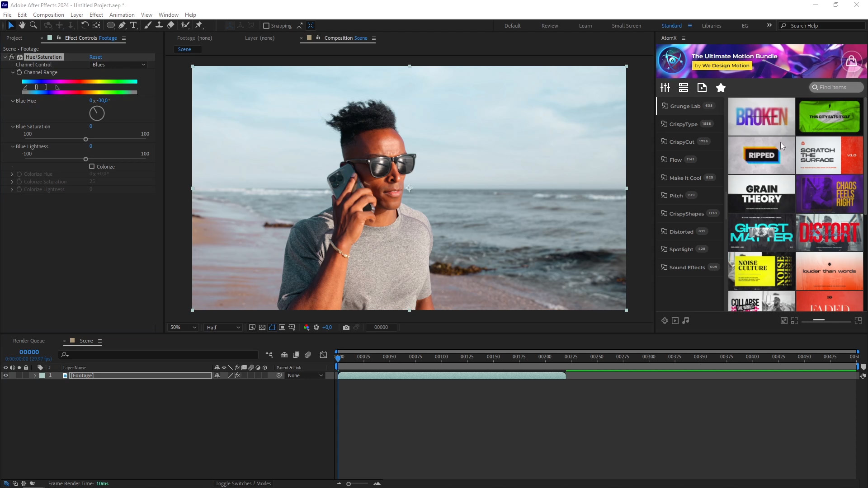
Task: Open the Channel Control Blues dropdown
Action: point(118,65)
